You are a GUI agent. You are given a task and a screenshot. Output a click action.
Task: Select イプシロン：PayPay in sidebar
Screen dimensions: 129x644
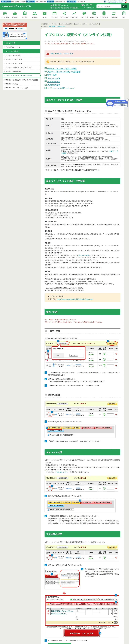(x=21, y=84)
